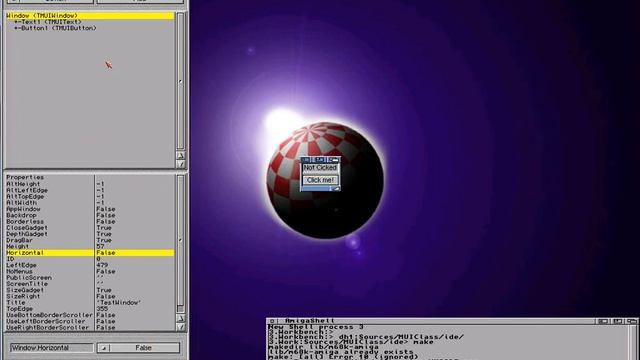
Task: Click the 'Not Clicked' text label
Action: (x=320, y=168)
